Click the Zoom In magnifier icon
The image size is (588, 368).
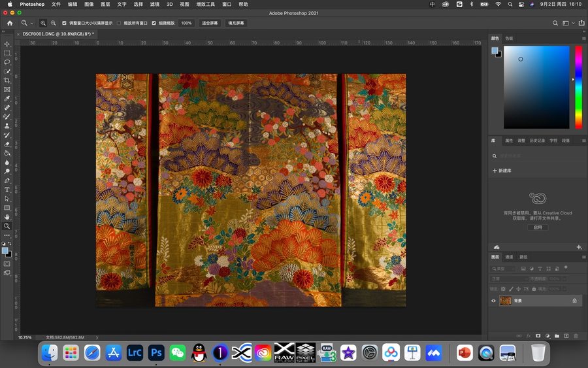[x=43, y=23]
